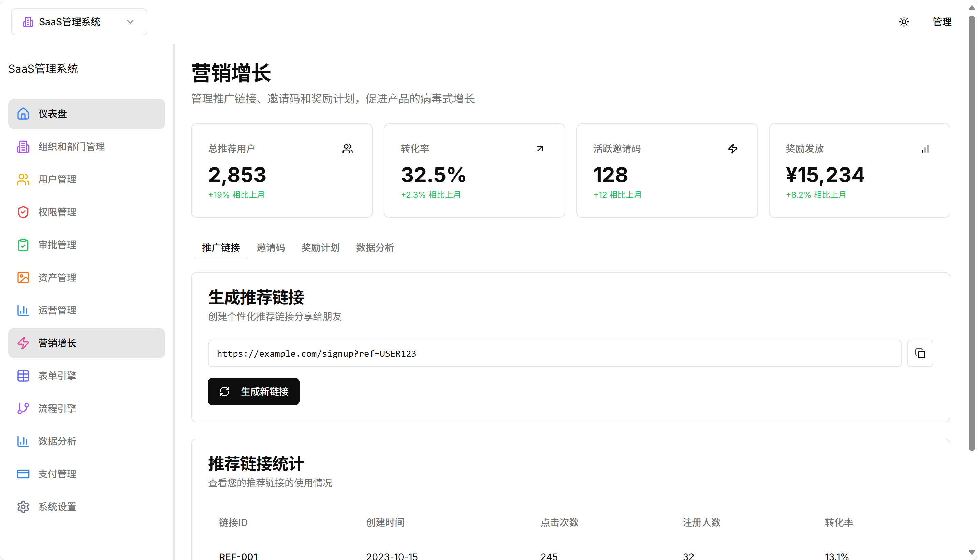Toggle the light/dark theme sun icon
The width and height of the screenshot is (977, 560).
point(904,22)
